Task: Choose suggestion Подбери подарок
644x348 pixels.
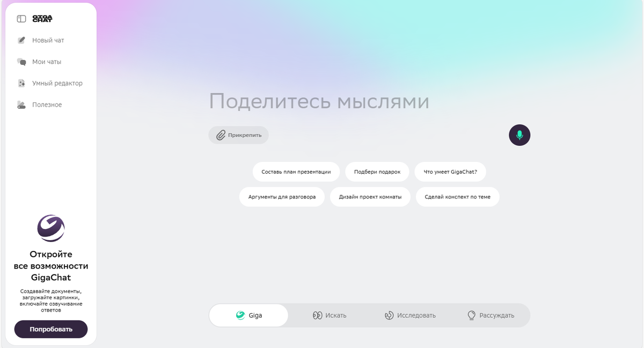Action: point(377,172)
